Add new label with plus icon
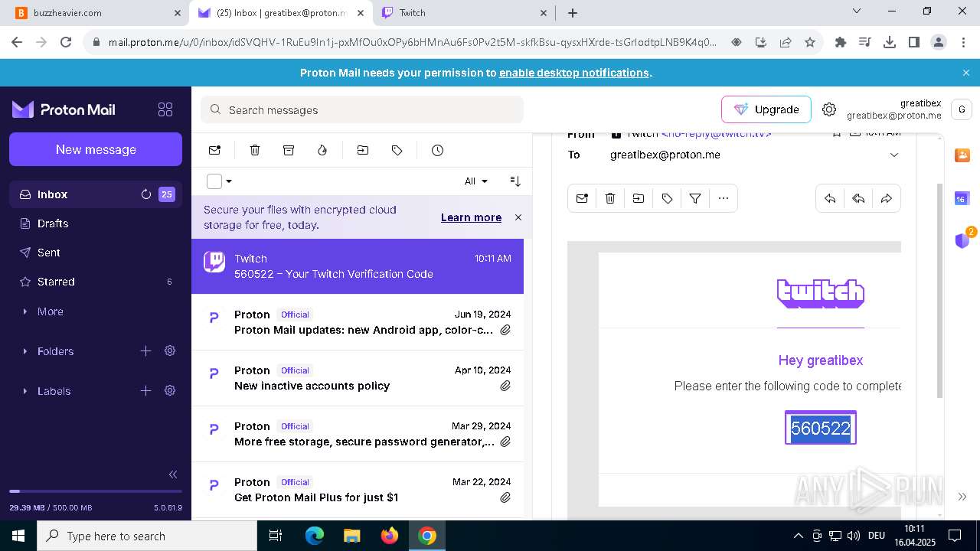Viewport: 980px width, 551px height. [x=145, y=391]
